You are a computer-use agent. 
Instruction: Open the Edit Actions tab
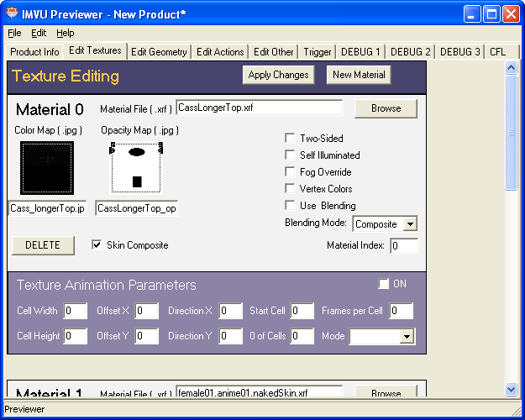pyautogui.click(x=220, y=52)
